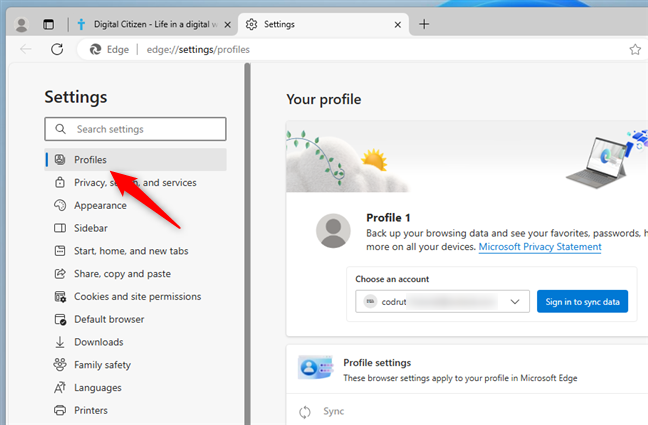The image size is (648, 425).
Task: Click the Languages icon
Action: click(60, 387)
